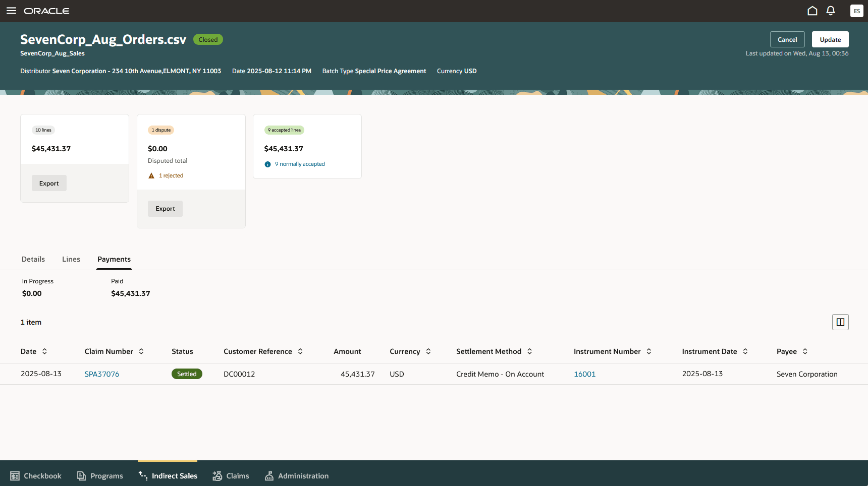Click the USD cell in the payment row
The height and width of the screenshot is (486, 868).
click(397, 374)
